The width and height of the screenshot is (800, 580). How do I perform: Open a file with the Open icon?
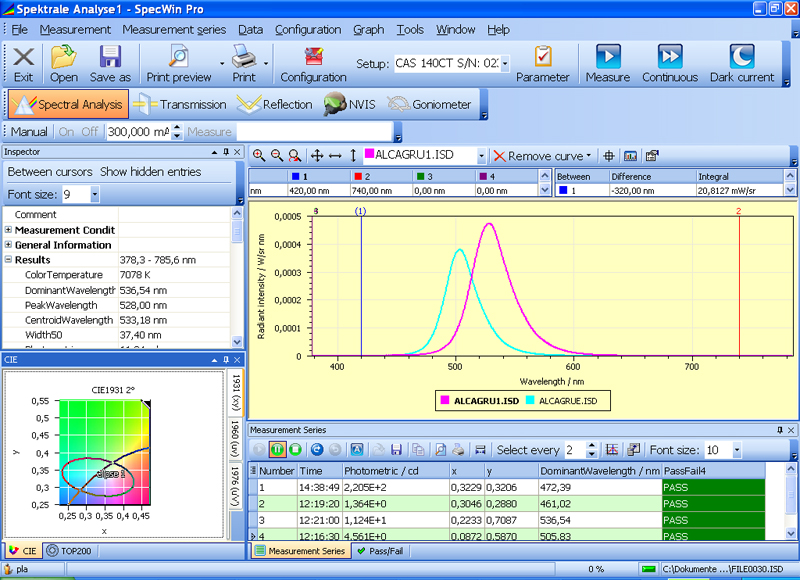(63, 57)
